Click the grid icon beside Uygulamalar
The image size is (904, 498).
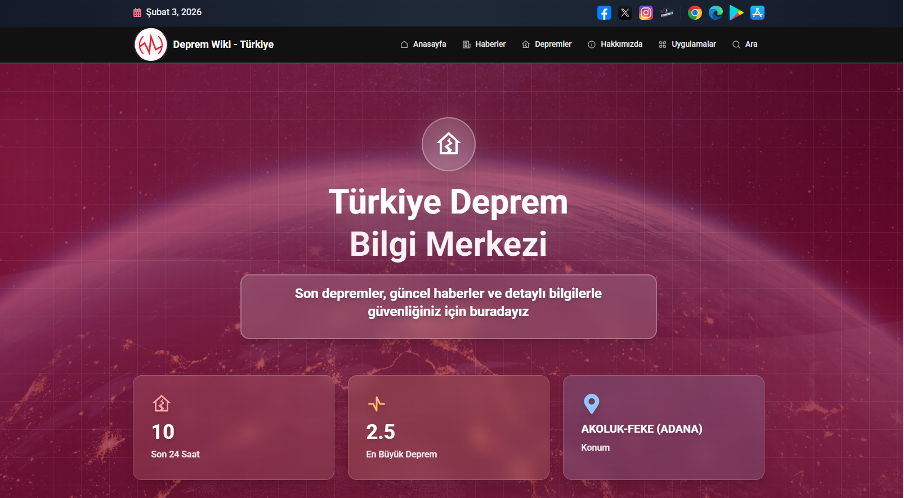point(662,44)
